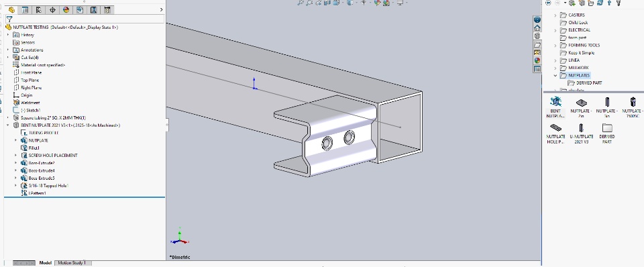The width and height of the screenshot is (644, 267).
Task: Open the Hide/Show Items eye icon
Action: [x=364, y=3]
